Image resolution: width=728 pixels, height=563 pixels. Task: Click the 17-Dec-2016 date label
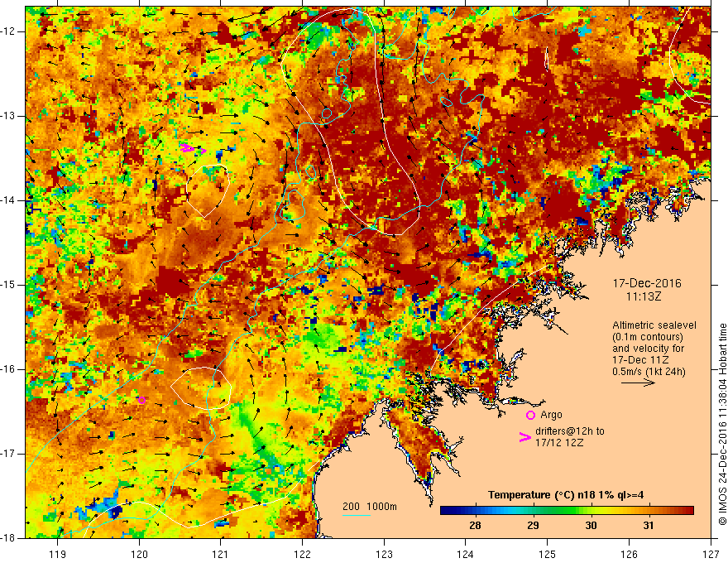pyautogui.click(x=647, y=283)
